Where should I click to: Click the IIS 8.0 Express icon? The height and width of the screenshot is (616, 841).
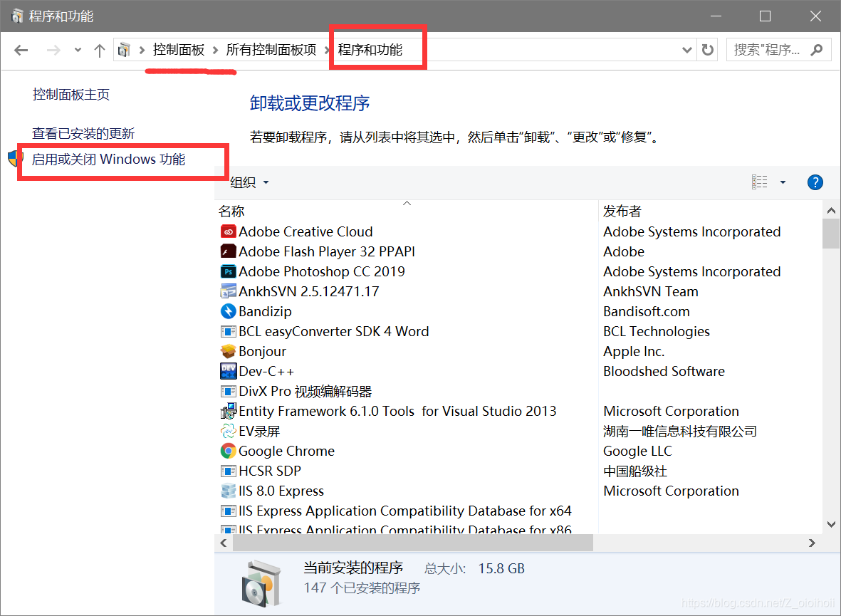[229, 491]
